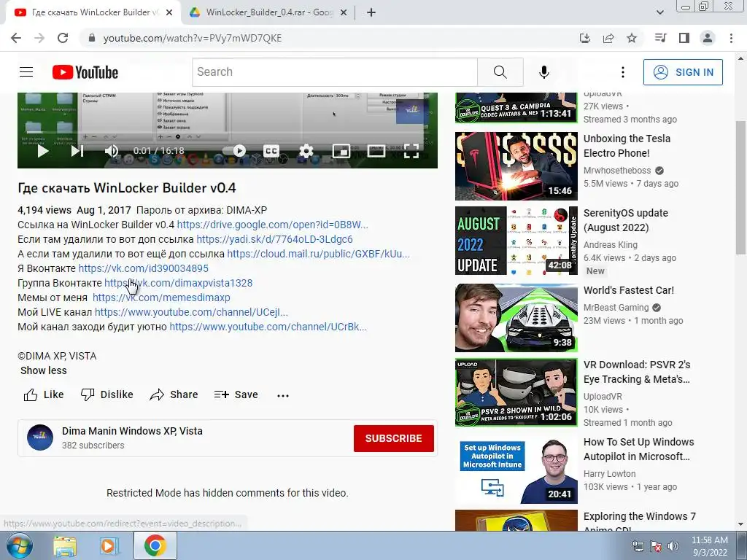Click the address bar URL
Image resolution: width=747 pixels, height=560 pixels.
(x=193, y=38)
